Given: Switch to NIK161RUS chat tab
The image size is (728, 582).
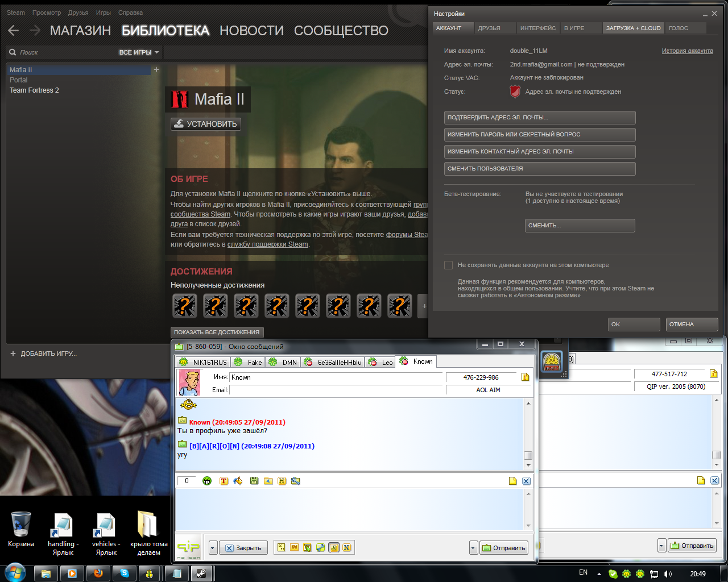Looking at the screenshot, I should tap(202, 362).
